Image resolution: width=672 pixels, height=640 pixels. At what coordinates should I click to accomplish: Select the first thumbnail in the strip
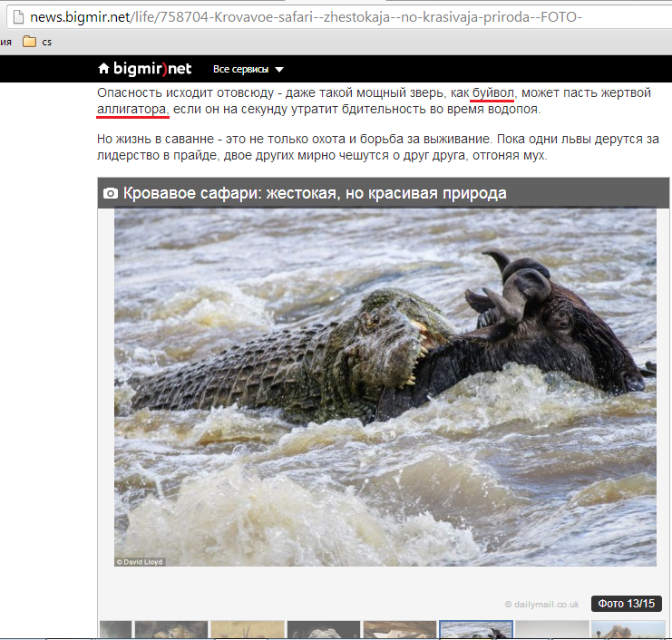tap(114, 630)
